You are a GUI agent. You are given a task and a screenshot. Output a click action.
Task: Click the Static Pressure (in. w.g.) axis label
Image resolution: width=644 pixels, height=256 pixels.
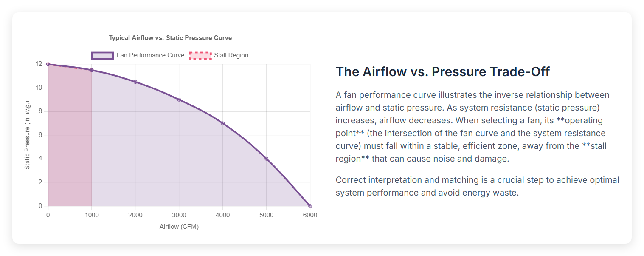[27, 135]
